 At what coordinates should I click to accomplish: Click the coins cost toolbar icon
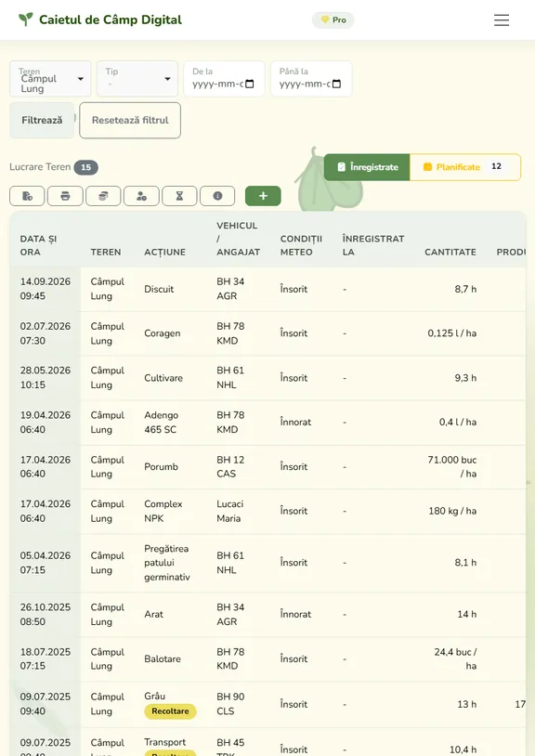tap(103, 196)
